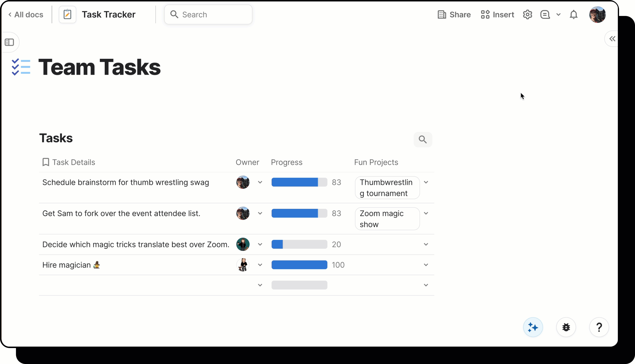Open notifications bell
The image size is (635, 364).
(x=574, y=15)
